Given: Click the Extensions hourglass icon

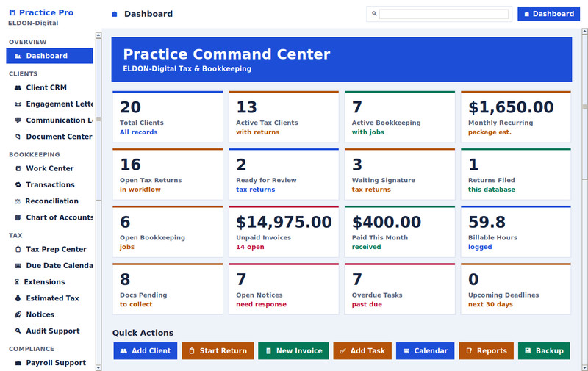Looking at the screenshot, I should 17,282.
